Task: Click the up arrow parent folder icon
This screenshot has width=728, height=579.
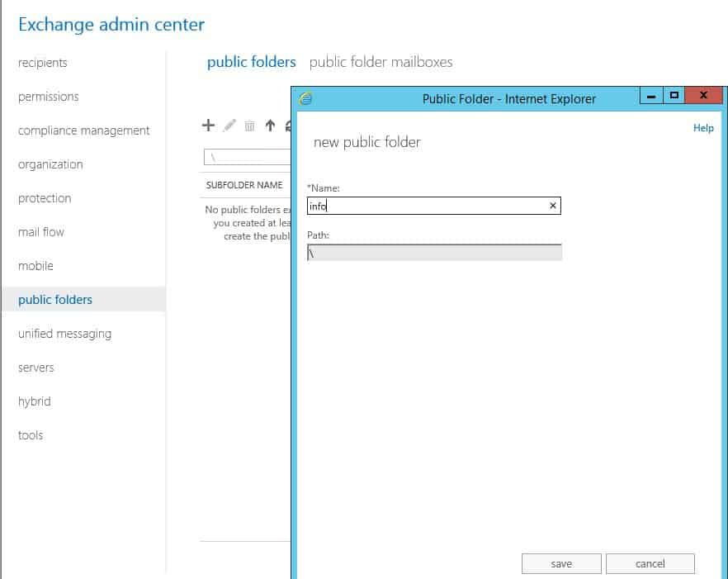Action: pyautogui.click(x=270, y=126)
